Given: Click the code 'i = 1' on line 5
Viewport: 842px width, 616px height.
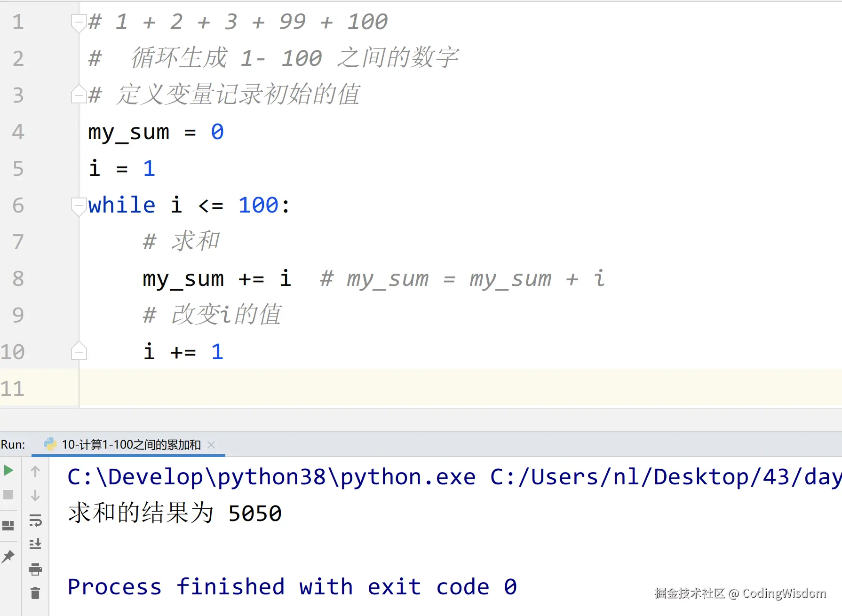Looking at the screenshot, I should tap(122, 168).
